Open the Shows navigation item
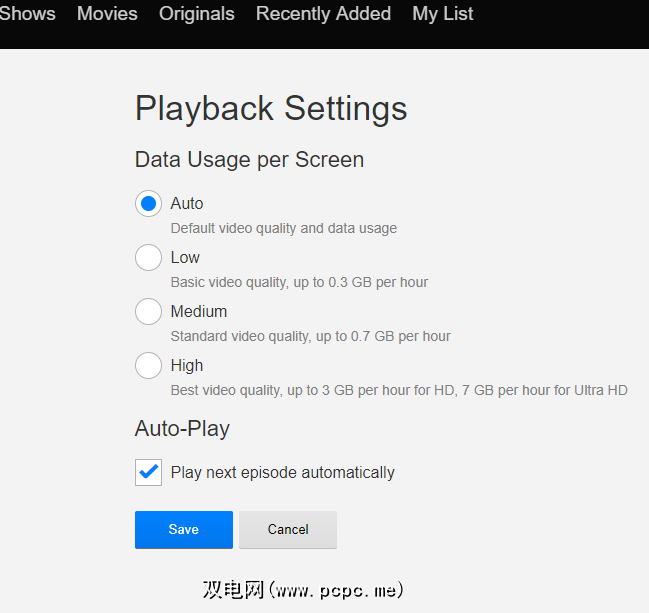649x613 pixels. tap(27, 14)
